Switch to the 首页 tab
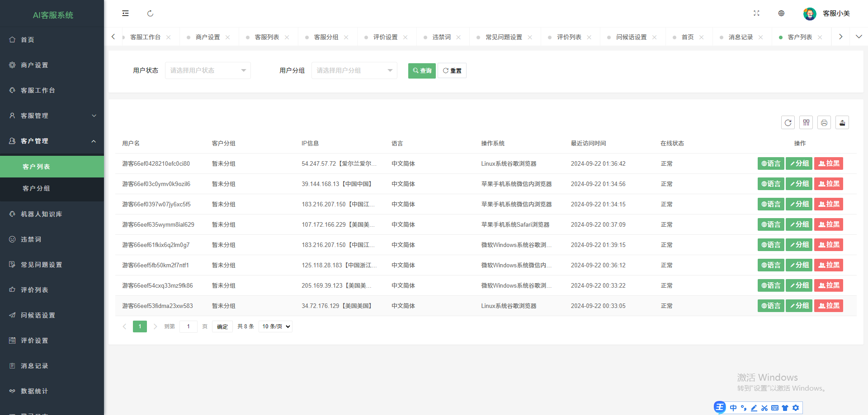This screenshot has height=415, width=868. [x=688, y=37]
